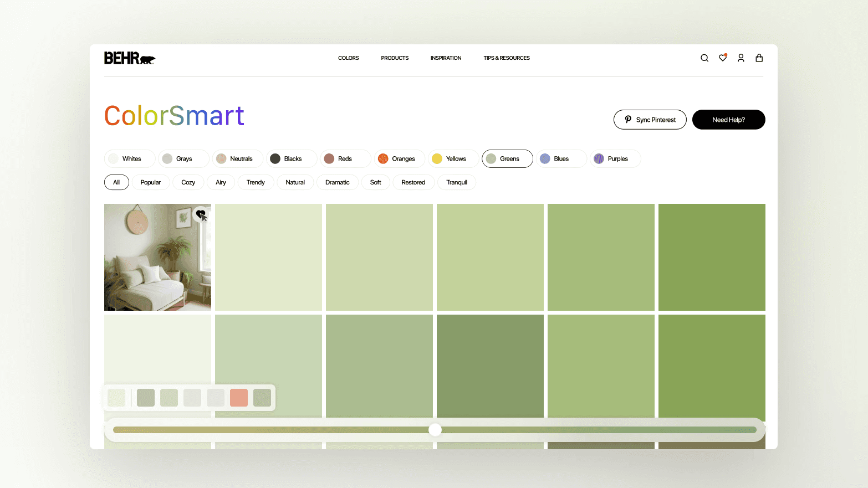Click the ColorSmart heading
The height and width of the screenshot is (488, 868).
174,116
